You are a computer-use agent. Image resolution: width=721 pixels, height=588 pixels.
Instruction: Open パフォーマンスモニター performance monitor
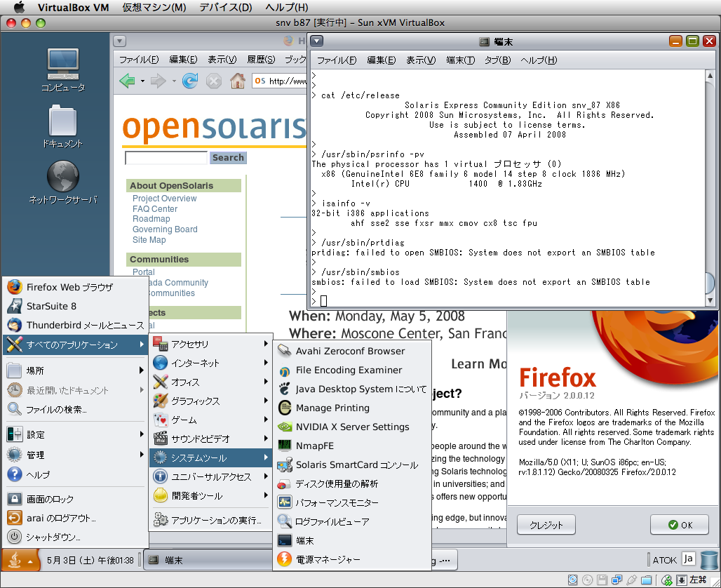(352, 502)
